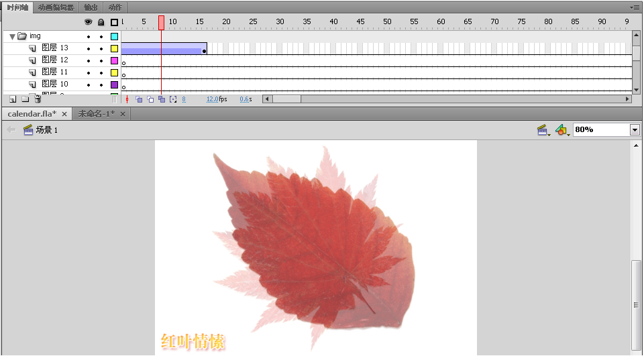The height and width of the screenshot is (356, 644).
Task: Click the center frame icon
Action: tap(127, 99)
